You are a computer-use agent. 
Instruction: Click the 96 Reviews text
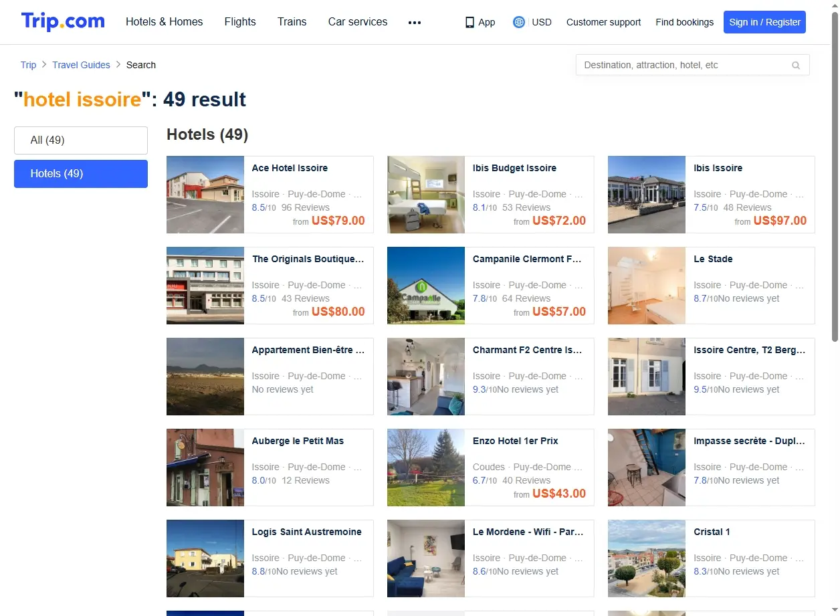(306, 207)
